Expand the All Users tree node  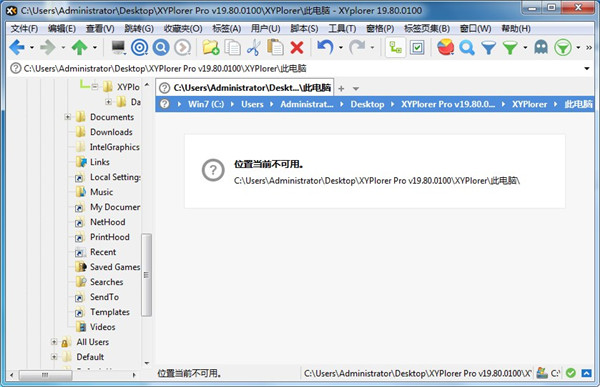pyautogui.click(x=54, y=342)
